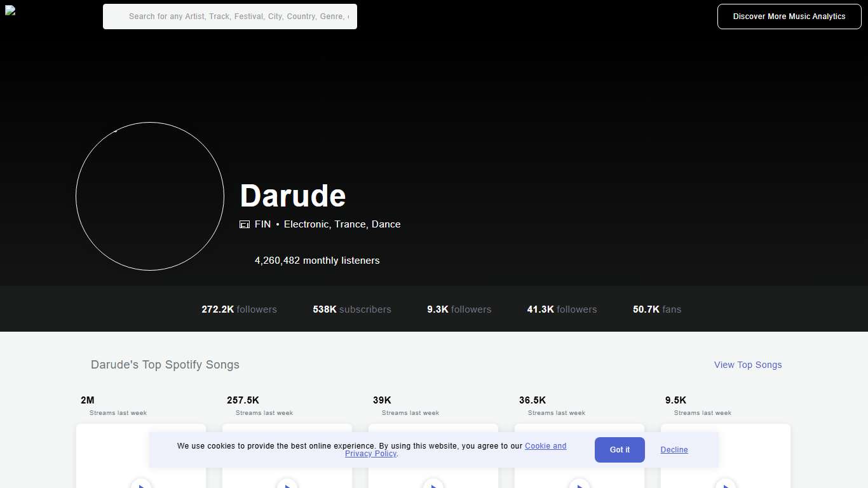Play the song with 36.5K weekly streams

580,485
